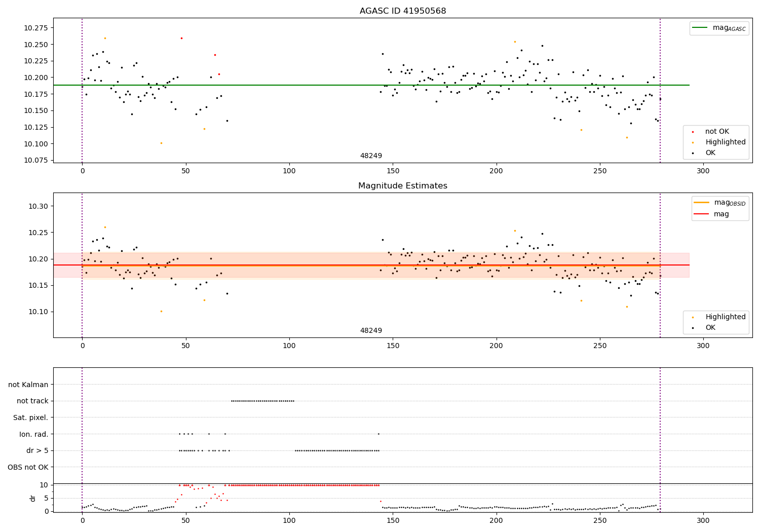Click the red line swatch beside 'mag' legend entry
The height and width of the screenshot is (532, 760).
(x=702, y=214)
